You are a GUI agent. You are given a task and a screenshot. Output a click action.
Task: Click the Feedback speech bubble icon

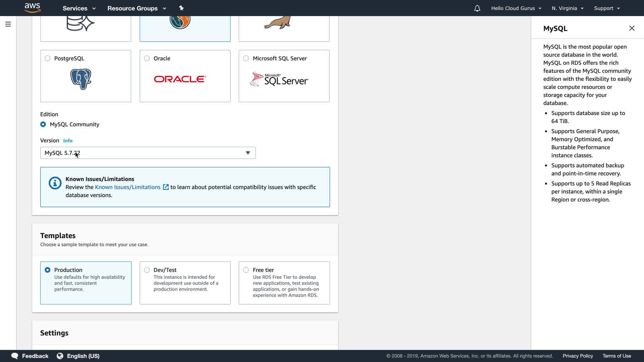15,356
